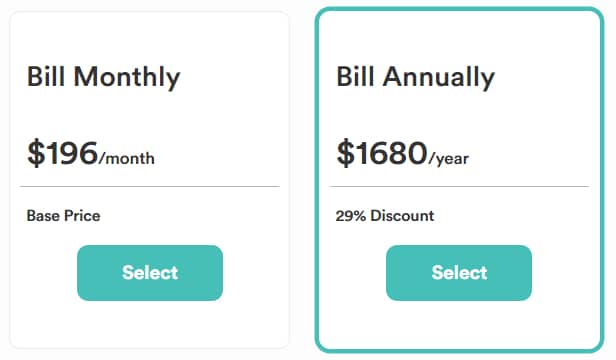Click the word Annually in right heading
This screenshot has height=360, width=616.
[439, 78]
